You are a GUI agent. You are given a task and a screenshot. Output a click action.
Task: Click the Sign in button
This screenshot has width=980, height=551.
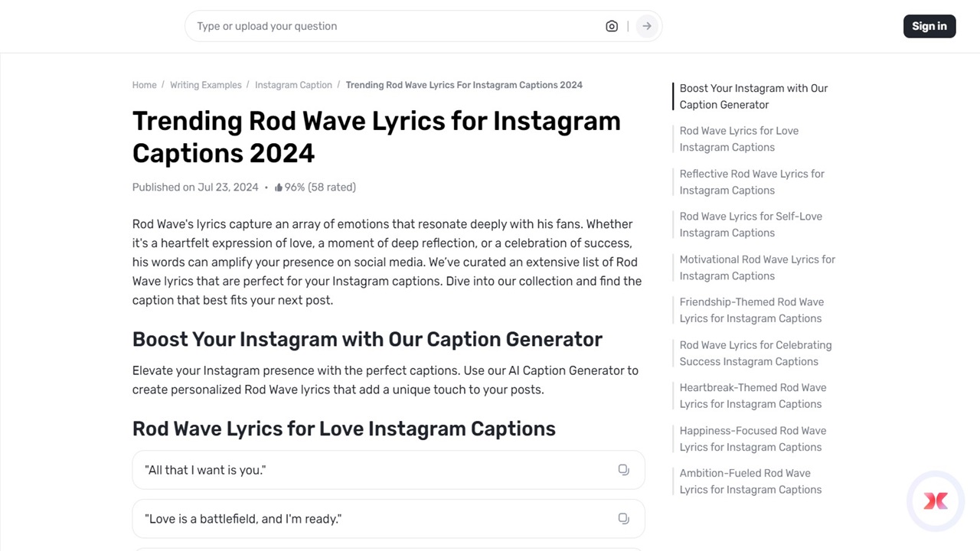click(x=929, y=25)
